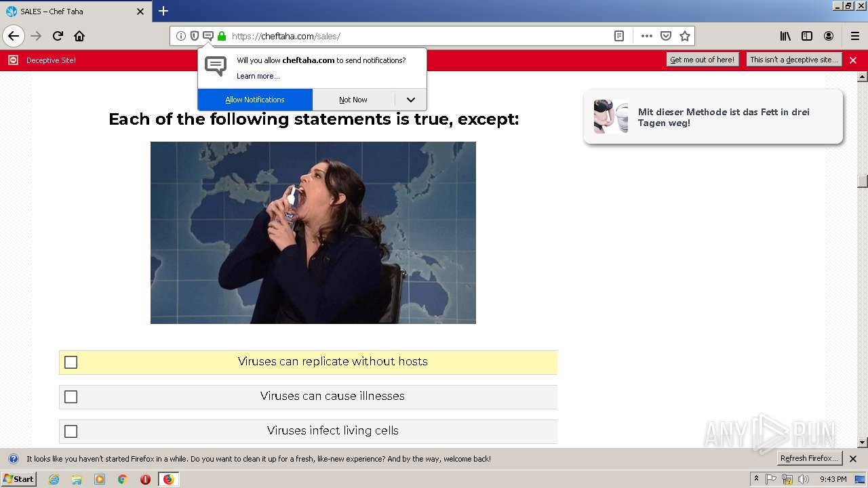Open the Library icon

click(x=785, y=36)
